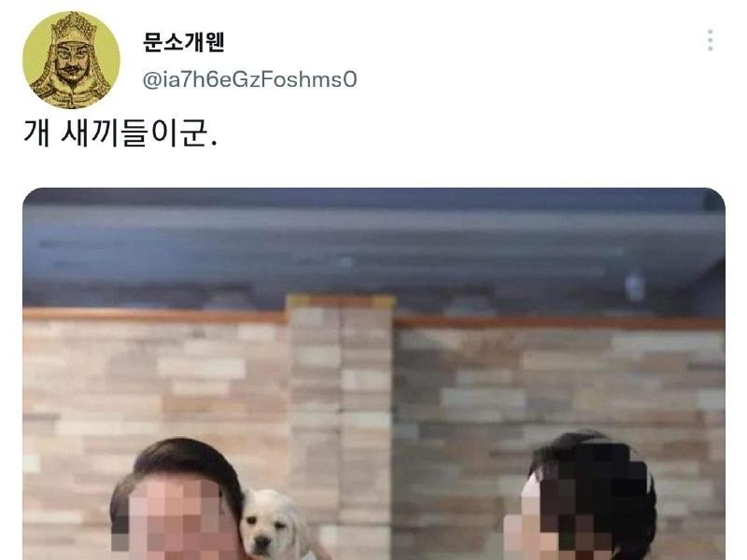
Task: Click the white puppy in the photo
Action: tap(274, 525)
